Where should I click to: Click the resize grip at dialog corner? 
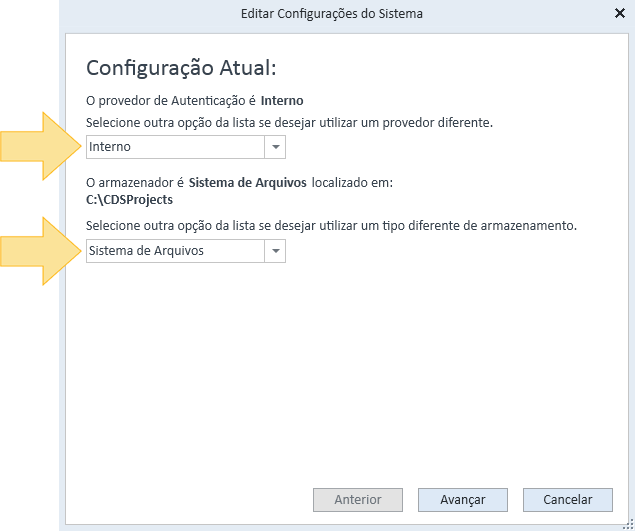coord(629,525)
